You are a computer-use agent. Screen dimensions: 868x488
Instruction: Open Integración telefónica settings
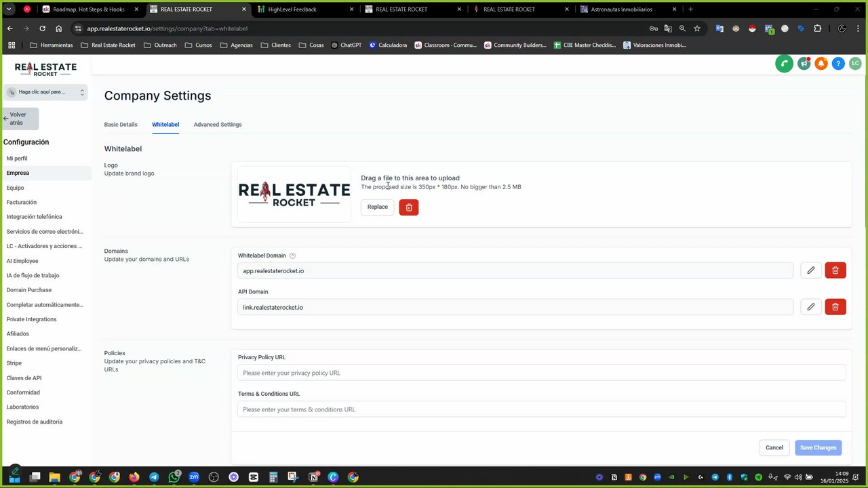[x=34, y=217]
